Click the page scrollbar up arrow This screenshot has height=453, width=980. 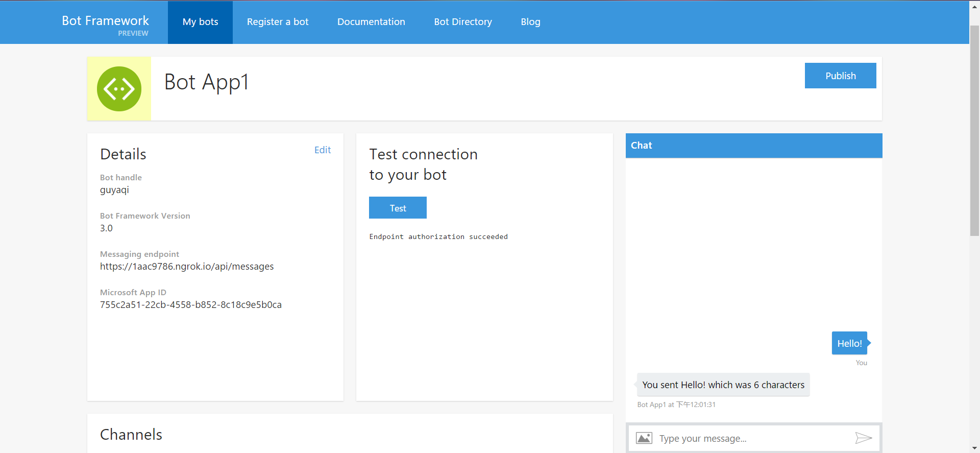click(974, 6)
